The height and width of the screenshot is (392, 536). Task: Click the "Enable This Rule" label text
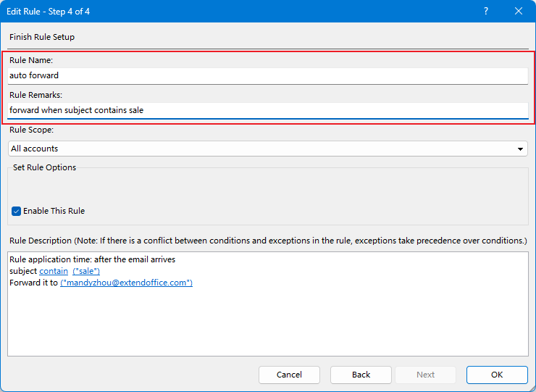coord(54,211)
